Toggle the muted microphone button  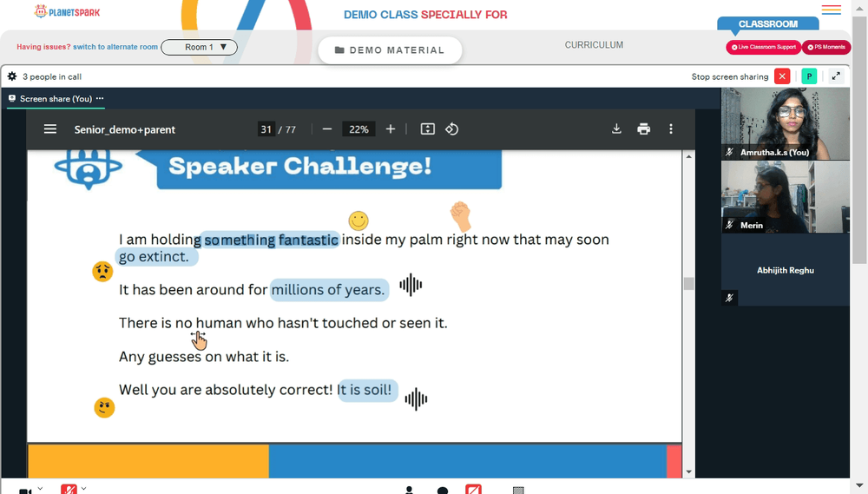(69, 490)
